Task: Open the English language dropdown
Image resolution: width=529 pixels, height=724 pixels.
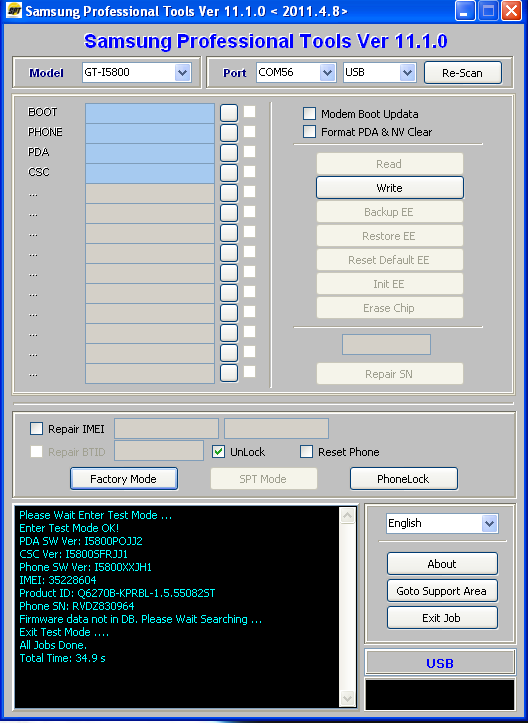Action: [442, 524]
